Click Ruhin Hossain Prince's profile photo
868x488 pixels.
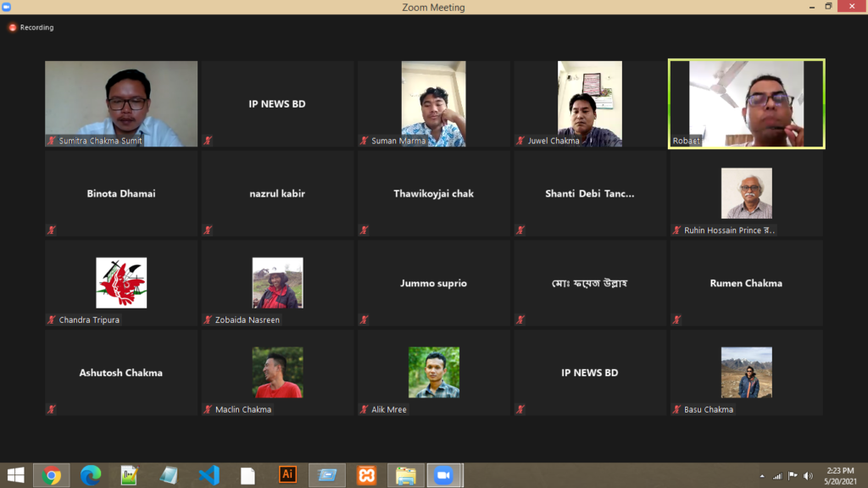click(746, 193)
